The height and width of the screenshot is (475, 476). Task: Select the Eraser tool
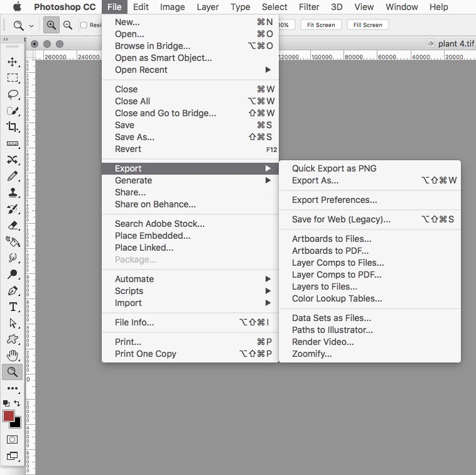tap(13, 225)
